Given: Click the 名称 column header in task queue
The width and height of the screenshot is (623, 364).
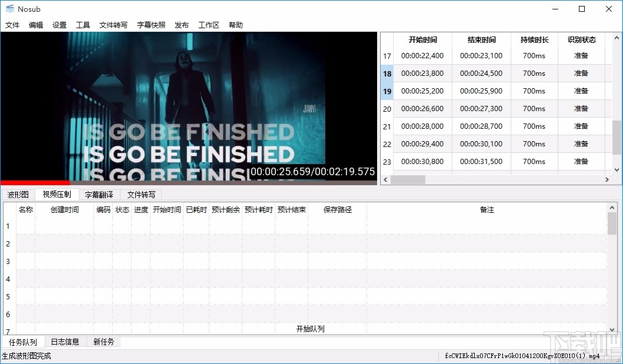Looking at the screenshot, I should pyautogui.click(x=26, y=209).
